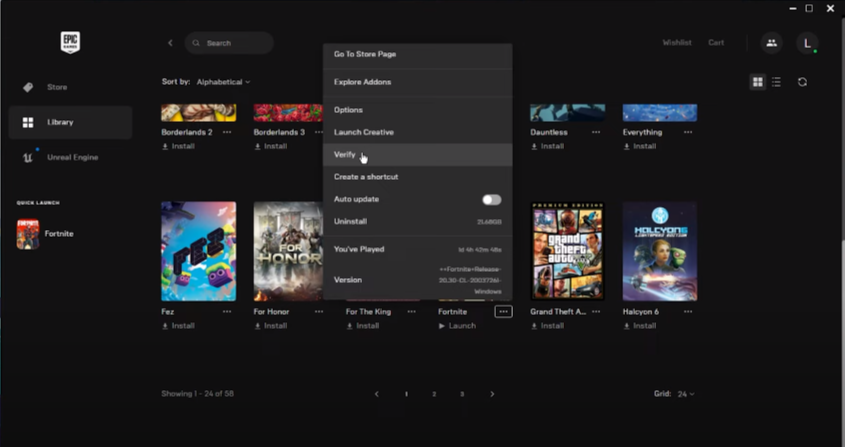Go back with the back arrow
The height and width of the screenshot is (447, 845).
[170, 43]
